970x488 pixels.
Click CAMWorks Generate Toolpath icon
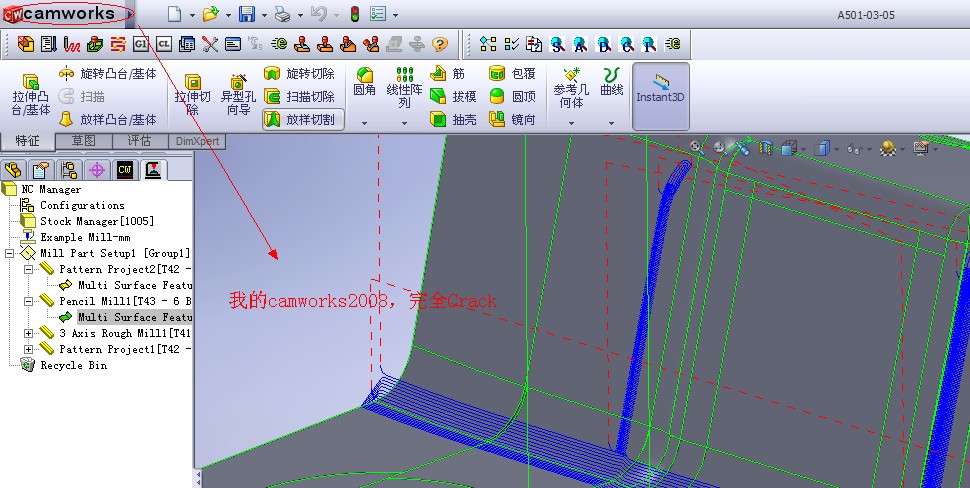[72, 44]
